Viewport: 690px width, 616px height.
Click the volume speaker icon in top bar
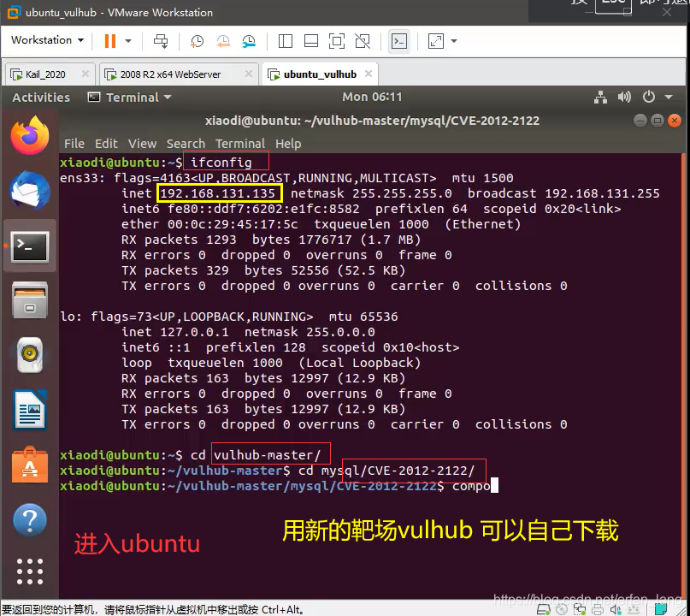pyautogui.click(x=624, y=97)
